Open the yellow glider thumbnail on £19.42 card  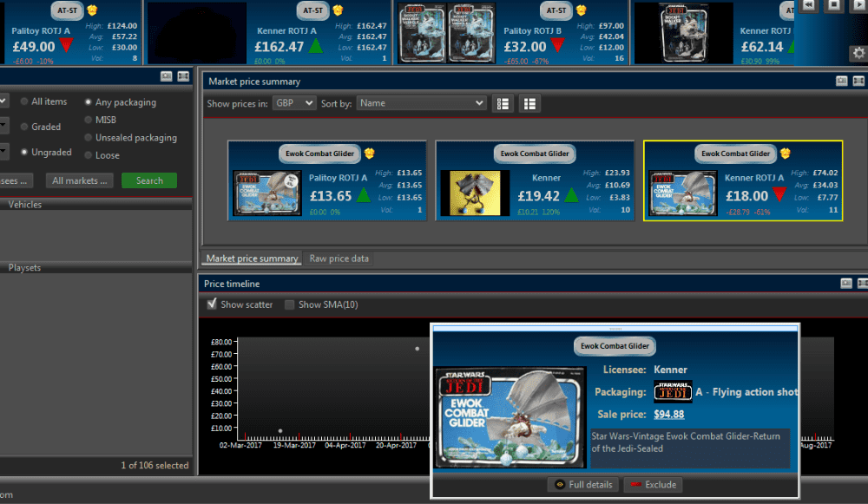click(x=475, y=193)
